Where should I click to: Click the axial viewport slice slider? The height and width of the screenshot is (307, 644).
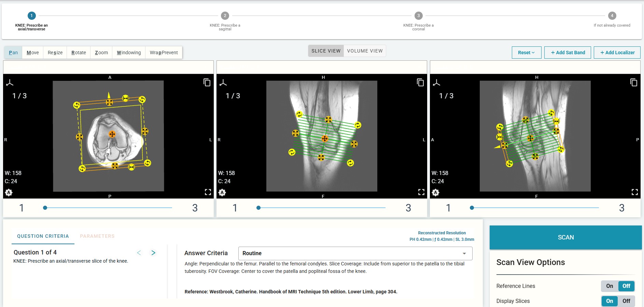108,207
